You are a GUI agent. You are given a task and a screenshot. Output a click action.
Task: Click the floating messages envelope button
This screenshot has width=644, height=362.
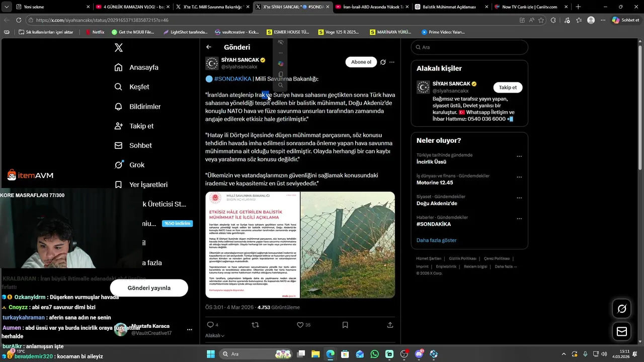pyautogui.click(x=622, y=332)
